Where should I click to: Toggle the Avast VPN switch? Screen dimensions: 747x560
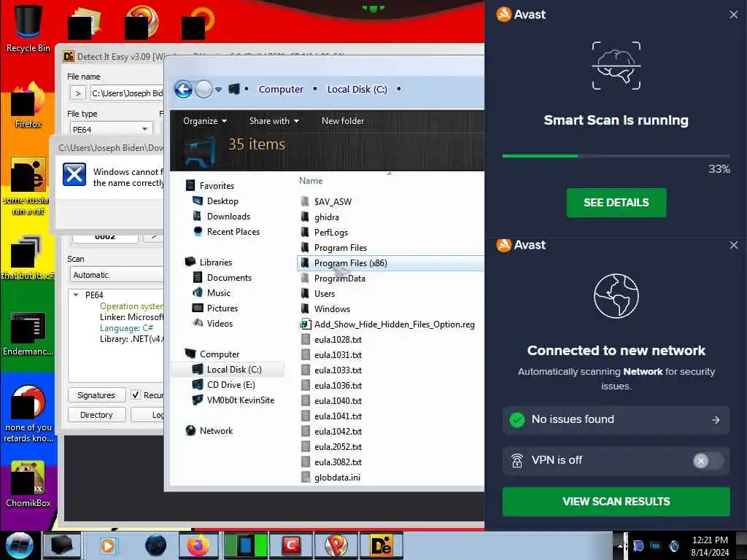pyautogui.click(x=708, y=461)
